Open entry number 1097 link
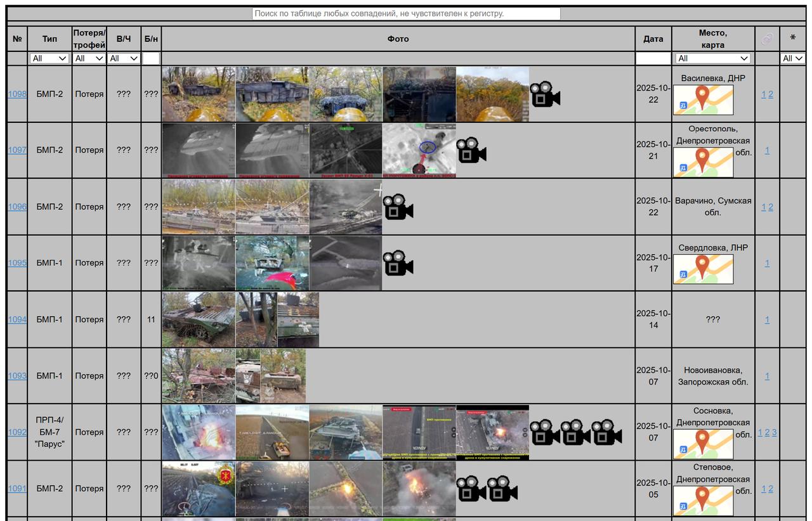 tap(17, 150)
